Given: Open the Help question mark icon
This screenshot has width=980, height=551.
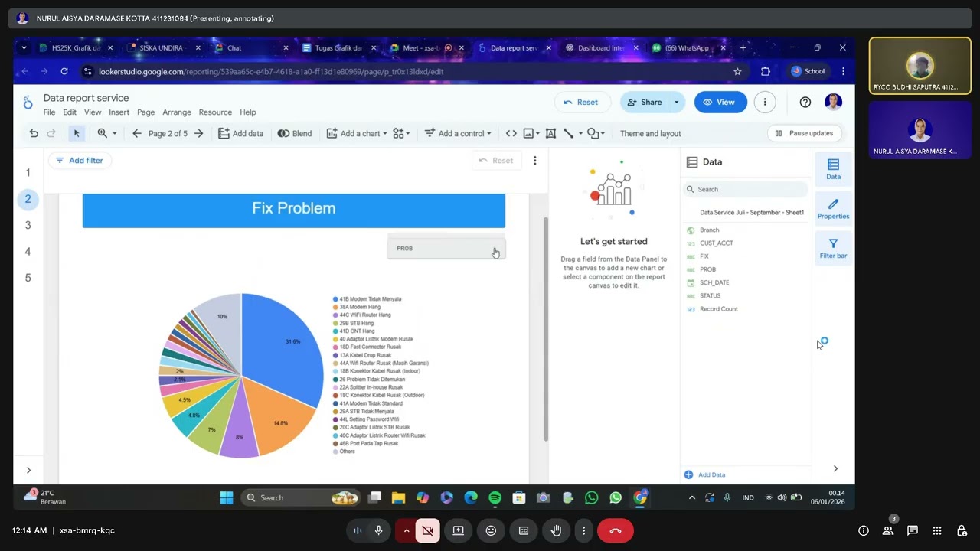Looking at the screenshot, I should 805,102.
